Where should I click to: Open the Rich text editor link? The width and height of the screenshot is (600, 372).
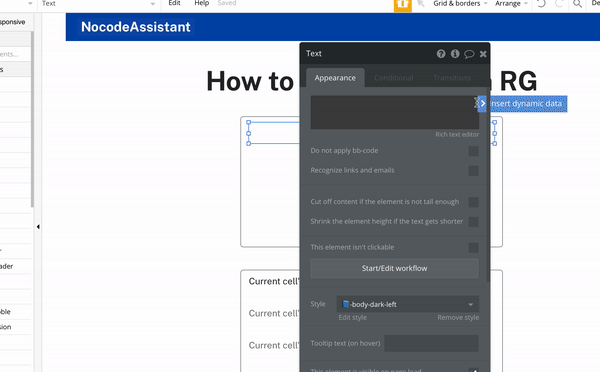457,134
